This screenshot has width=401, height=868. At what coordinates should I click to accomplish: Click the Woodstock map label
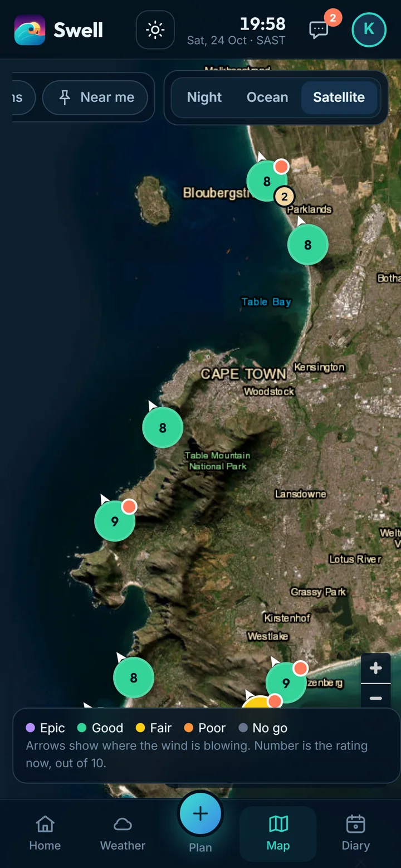[x=269, y=392]
